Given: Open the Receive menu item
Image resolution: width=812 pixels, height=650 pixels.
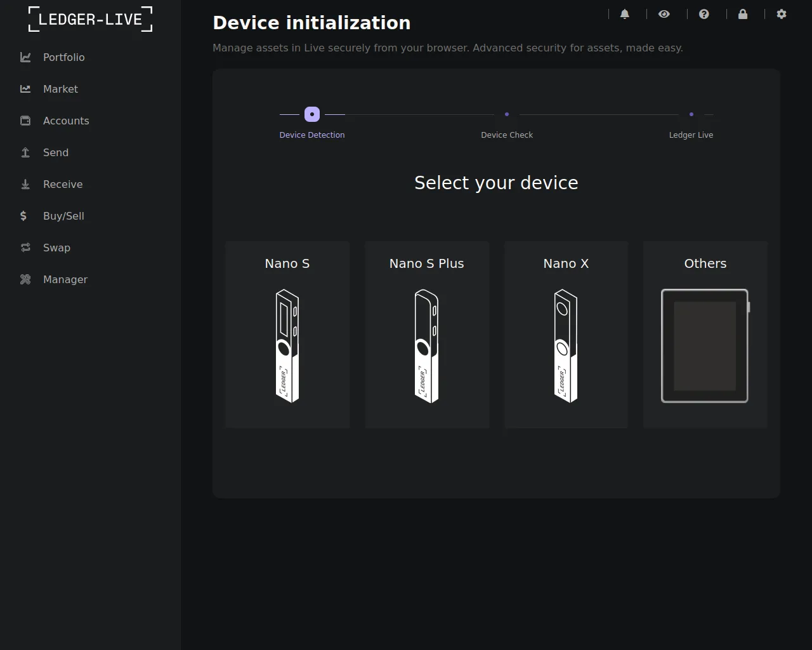Looking at the screenshot, I should tap(62, 184).
